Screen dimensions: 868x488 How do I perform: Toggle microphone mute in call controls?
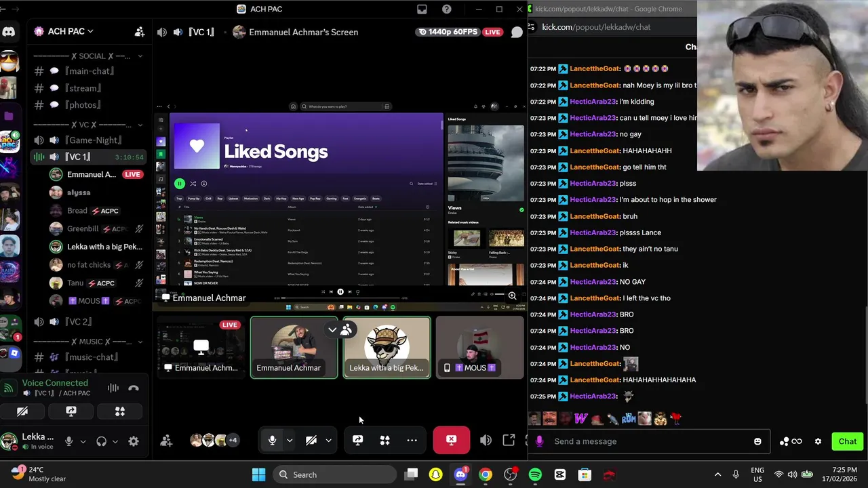point(272,441)
